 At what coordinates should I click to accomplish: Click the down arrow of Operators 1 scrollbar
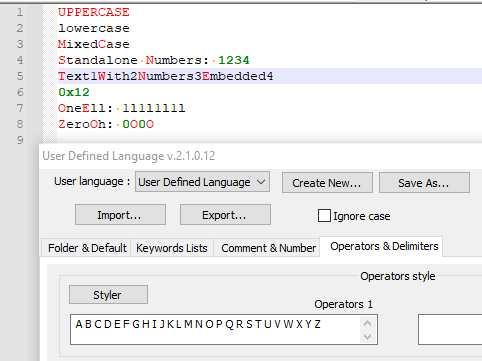[x=368, y=336]
